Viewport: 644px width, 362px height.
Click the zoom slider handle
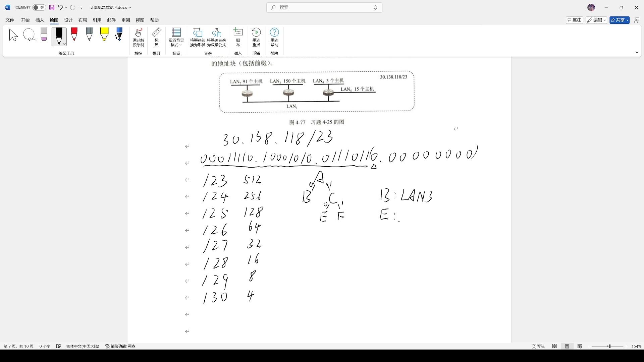[x=609, y=346]
